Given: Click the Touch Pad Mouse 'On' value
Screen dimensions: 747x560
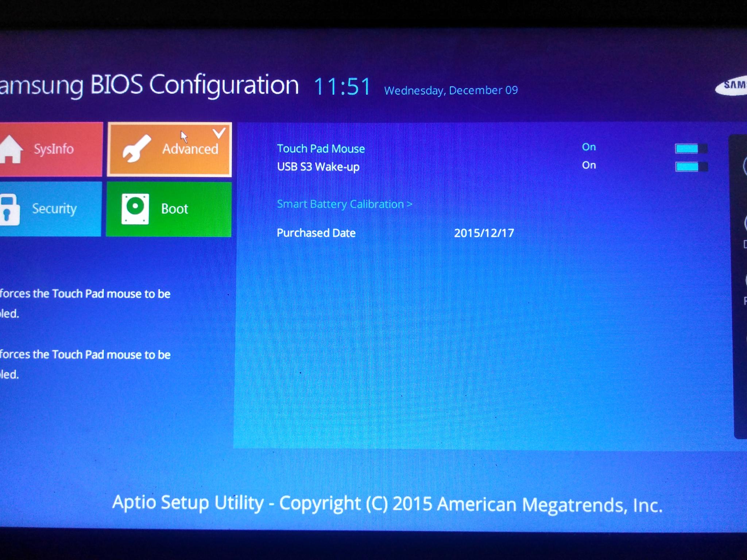Looking at the screenshot, I should (x=589, y=147).
